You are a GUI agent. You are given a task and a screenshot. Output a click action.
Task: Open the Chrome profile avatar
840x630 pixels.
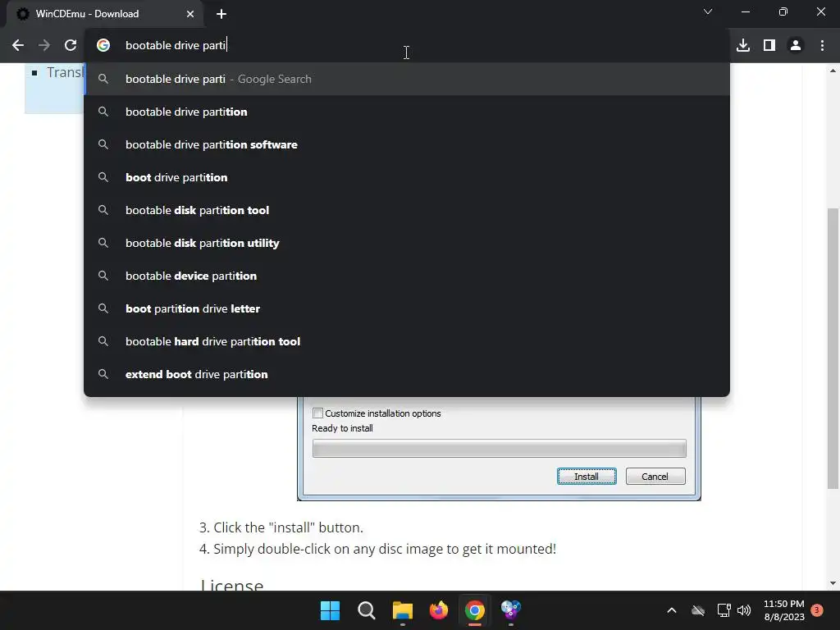796,46
